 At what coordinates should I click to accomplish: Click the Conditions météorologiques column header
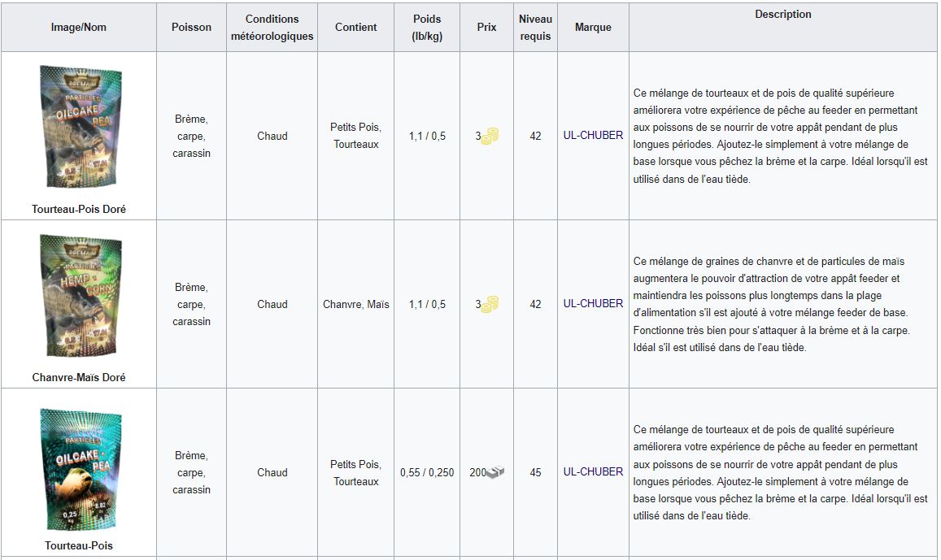272,27
